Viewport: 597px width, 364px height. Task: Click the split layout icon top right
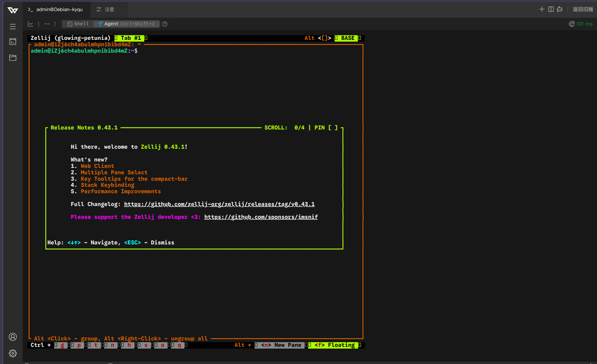(x=551, y=9)
